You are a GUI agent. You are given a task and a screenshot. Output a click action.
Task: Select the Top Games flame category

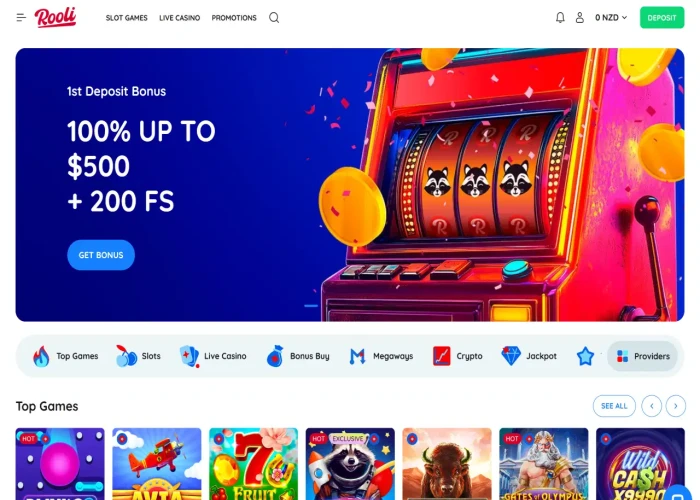click(65, 356)
